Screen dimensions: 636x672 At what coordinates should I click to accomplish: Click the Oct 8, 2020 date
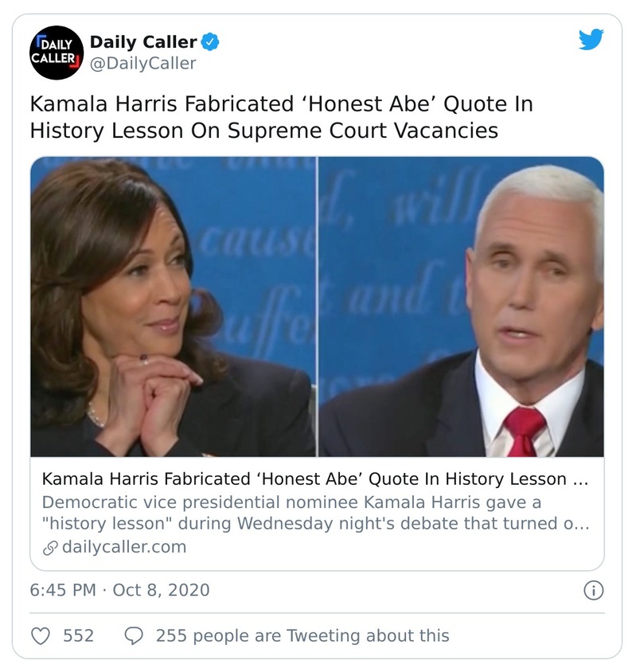(161, 590)
